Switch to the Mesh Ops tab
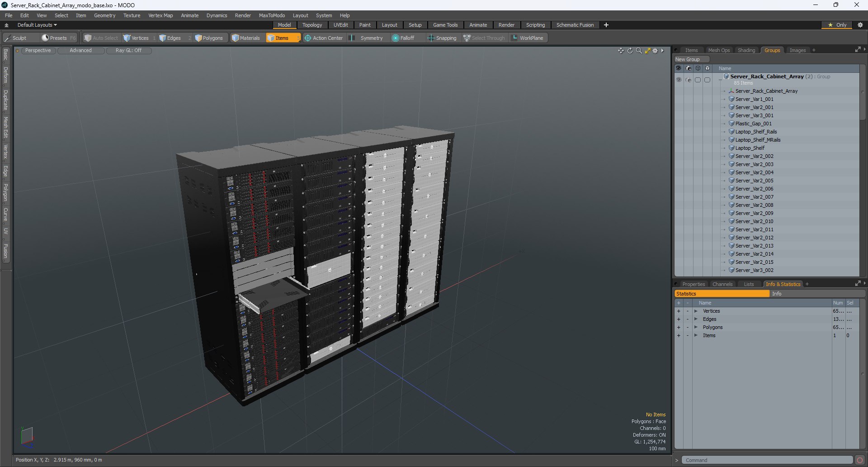 coord(719,50)
